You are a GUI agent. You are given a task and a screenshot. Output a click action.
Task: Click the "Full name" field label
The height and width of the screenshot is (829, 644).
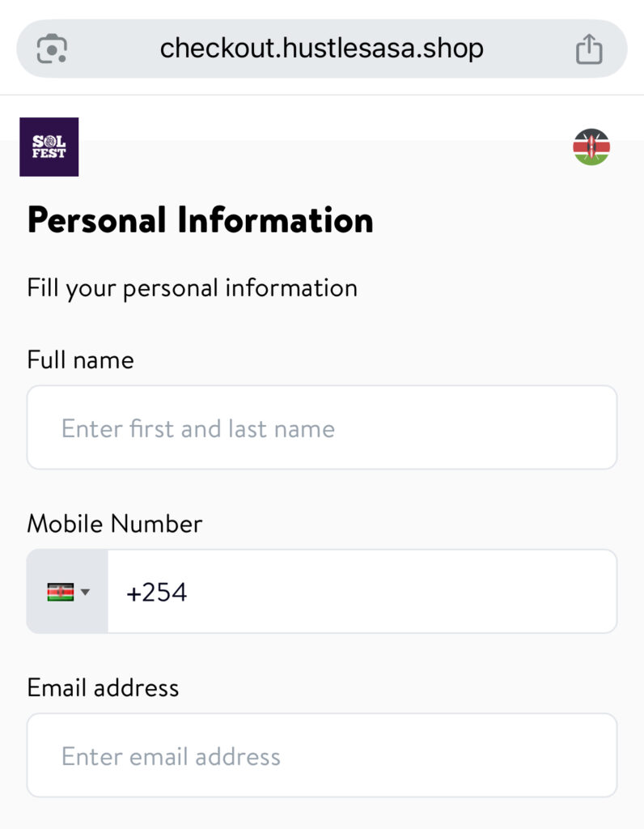point(80,359)
